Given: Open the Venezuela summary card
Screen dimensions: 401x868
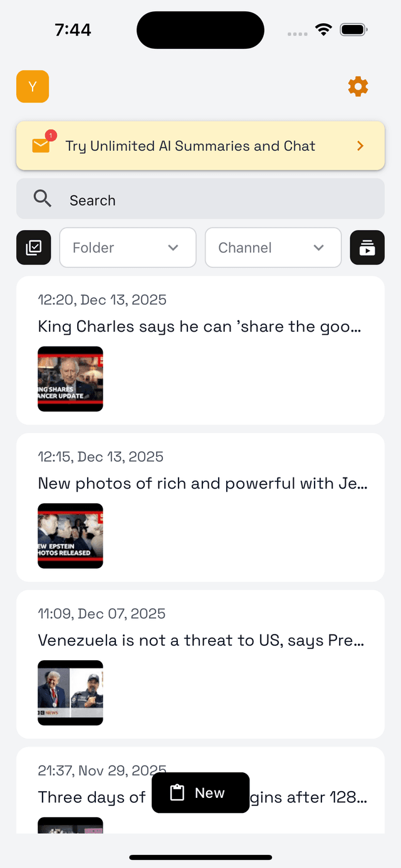Looking at the screenshot, I should click(200, 663).
